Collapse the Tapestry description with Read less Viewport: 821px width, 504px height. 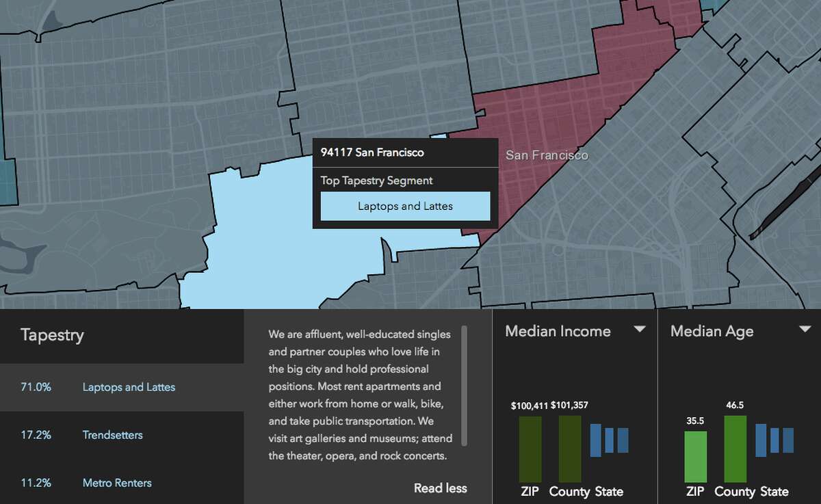(x=440, y=488)
